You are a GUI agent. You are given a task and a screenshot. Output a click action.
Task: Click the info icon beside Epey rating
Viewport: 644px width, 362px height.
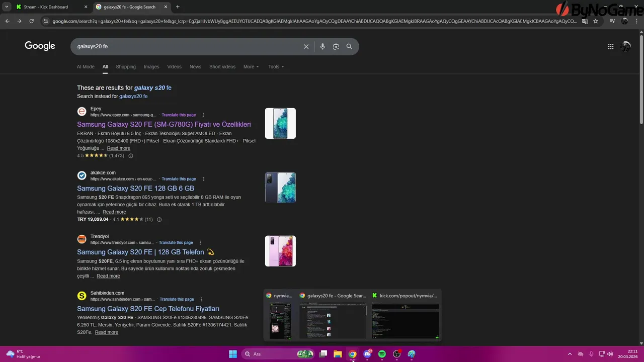pos(131,156)
